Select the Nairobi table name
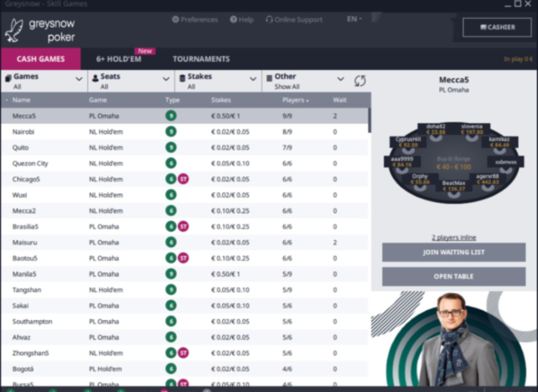The image size is (538, 392). pyautogui.click(x=24, y=132)
